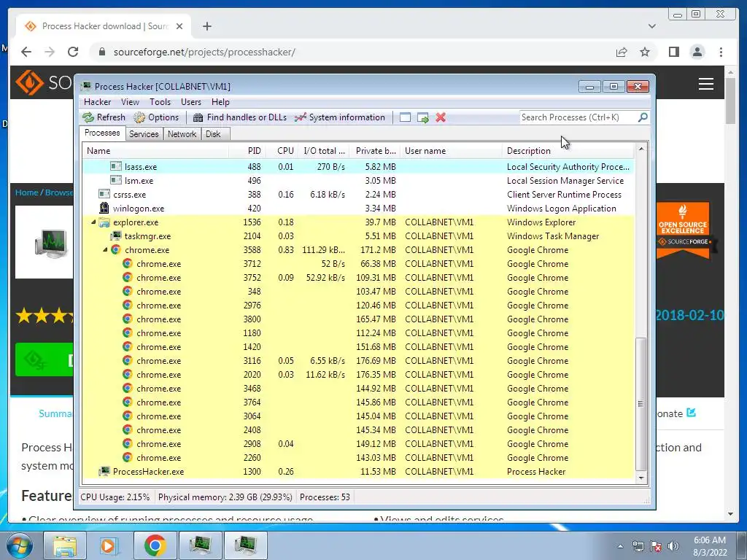Sort by Private bytes column header
Viewport: 747px width, 560px height.
[375, 151]
